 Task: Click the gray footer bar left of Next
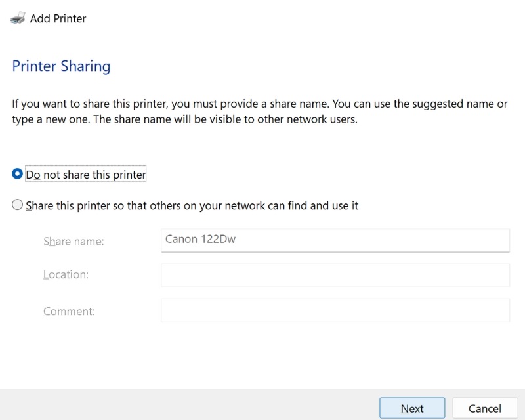(184, 404)
